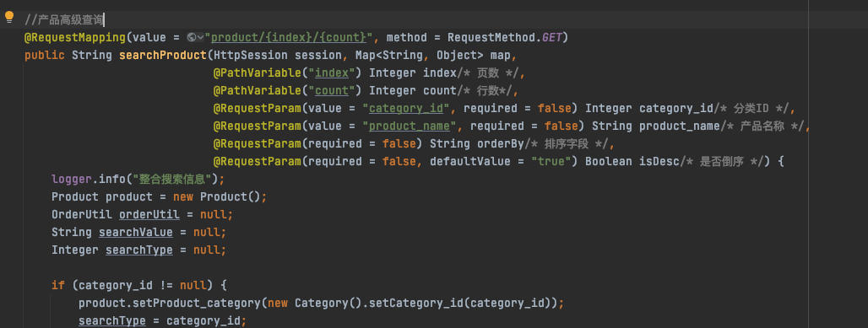The height and width of the screenshot is (328, 868).
Task: Click the //产品高级查询 comment line
Action: (64, 20)
